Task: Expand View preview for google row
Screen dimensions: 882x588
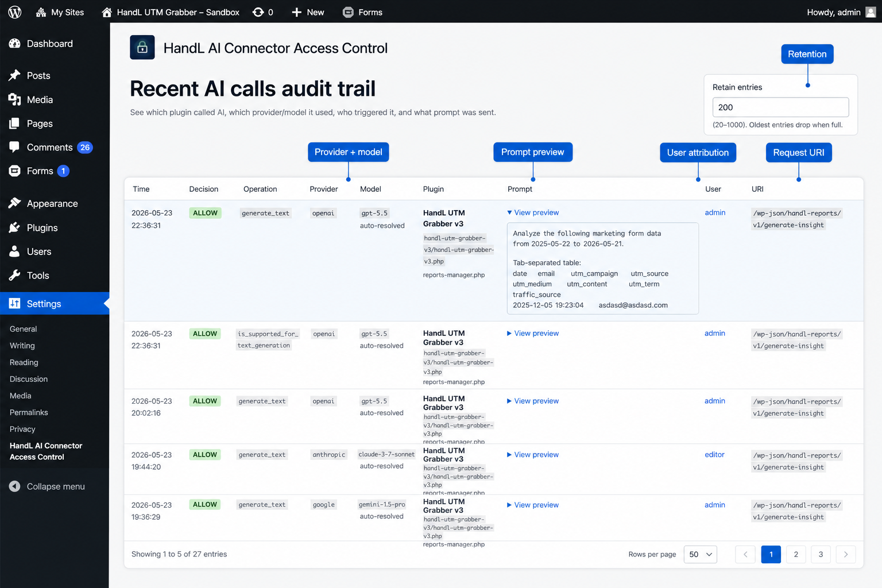Action: click(x=533, y=505)
